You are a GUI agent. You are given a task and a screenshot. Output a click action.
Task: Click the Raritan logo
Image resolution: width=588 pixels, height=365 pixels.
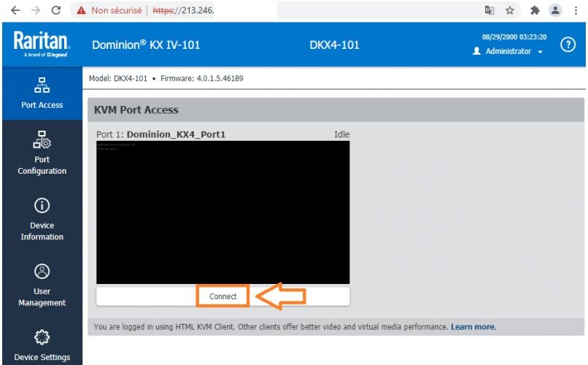pyautogui.click(x=42, y=44)
